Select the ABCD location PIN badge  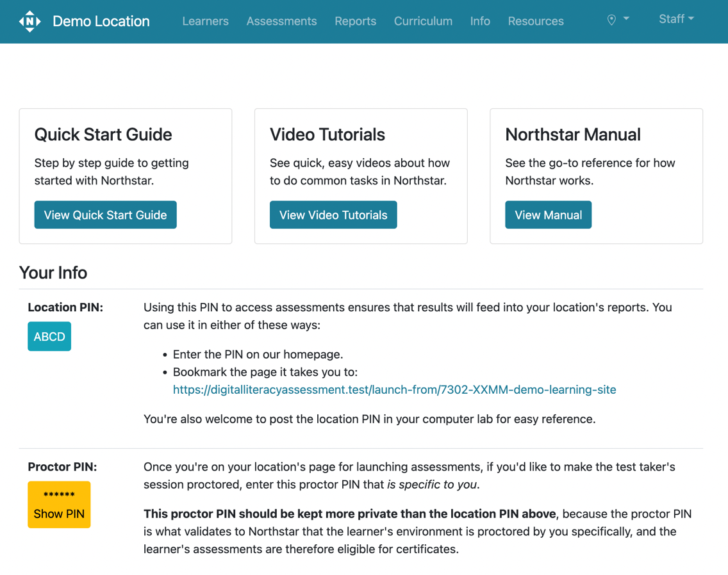[49, 336]
